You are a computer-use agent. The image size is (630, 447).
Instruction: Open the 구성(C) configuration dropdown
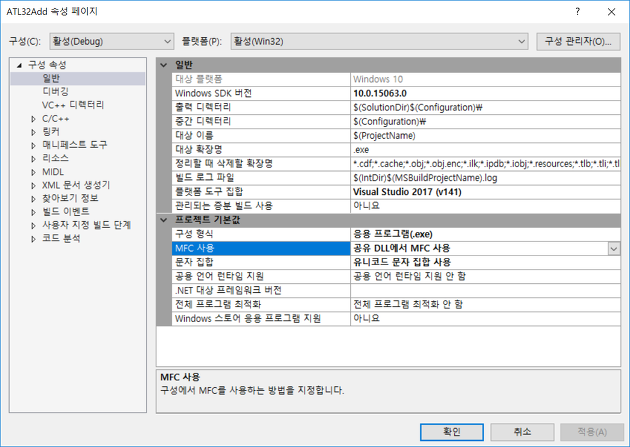[112, 41]
